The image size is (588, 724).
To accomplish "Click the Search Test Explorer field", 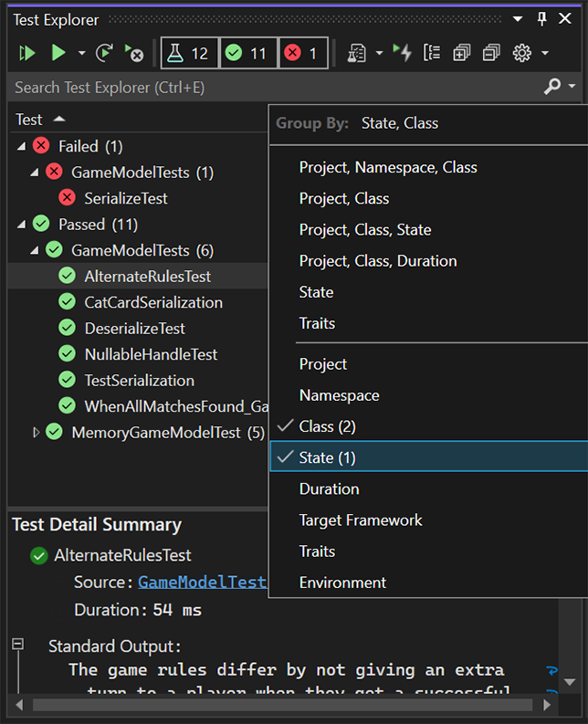I will tap(275, 88).
